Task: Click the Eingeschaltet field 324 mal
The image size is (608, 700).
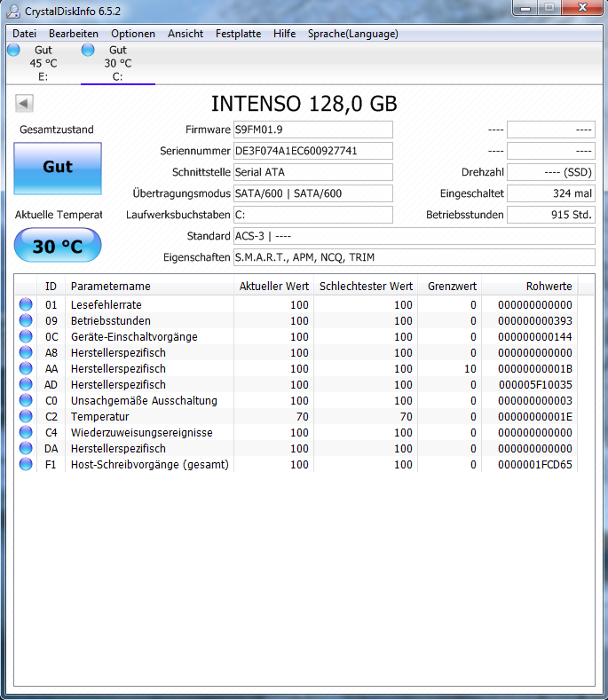Action: [551, 193]
